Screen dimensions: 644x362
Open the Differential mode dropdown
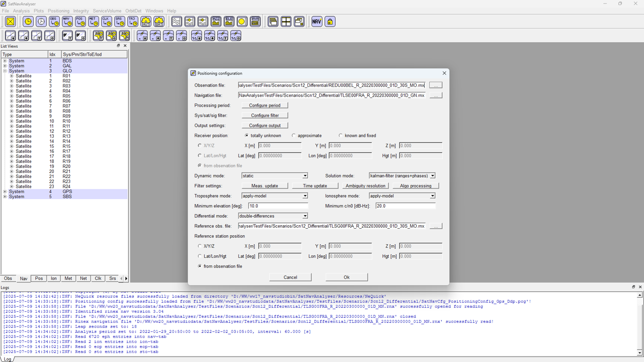[x=304, y=216]
